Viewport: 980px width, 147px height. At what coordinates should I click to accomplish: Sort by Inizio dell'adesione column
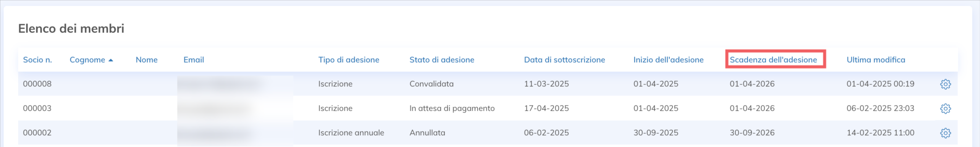click(x=668, y=60)
